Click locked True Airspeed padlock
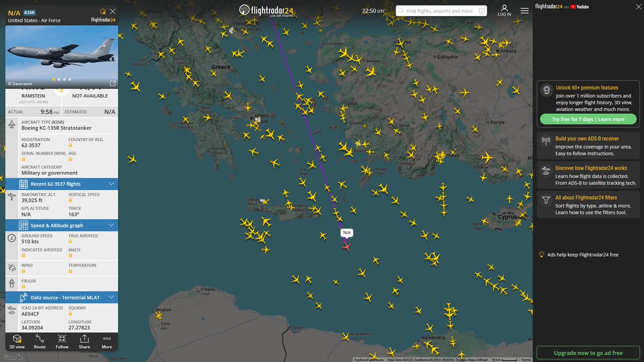 70,242
